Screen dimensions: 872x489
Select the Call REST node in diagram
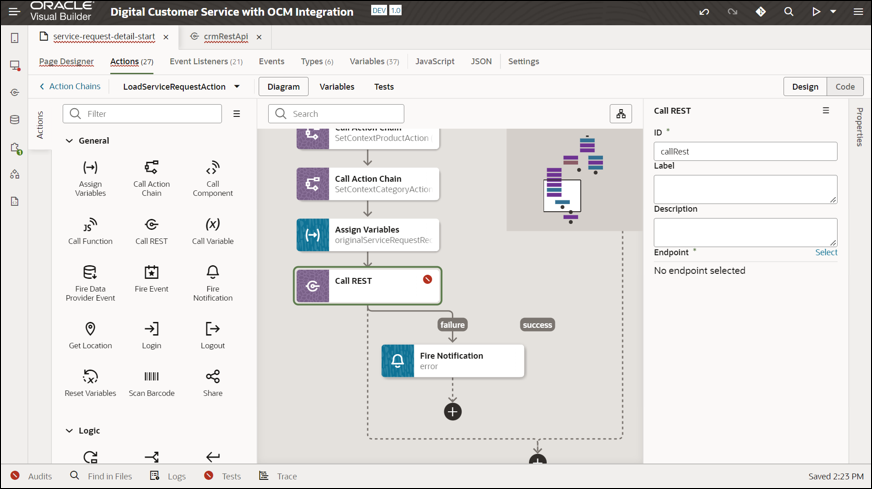[368, 286]
